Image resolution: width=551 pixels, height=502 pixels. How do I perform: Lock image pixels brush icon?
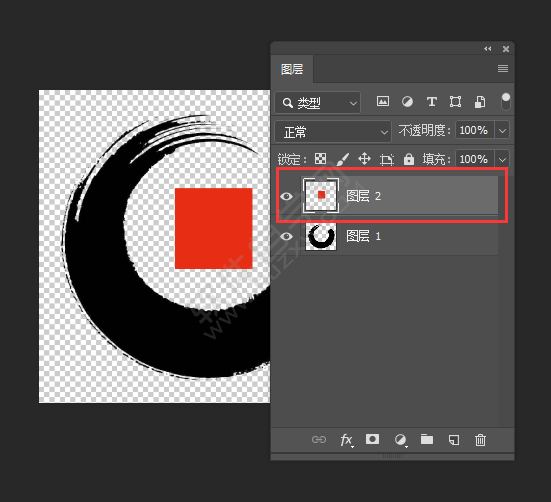pos(342,159)
